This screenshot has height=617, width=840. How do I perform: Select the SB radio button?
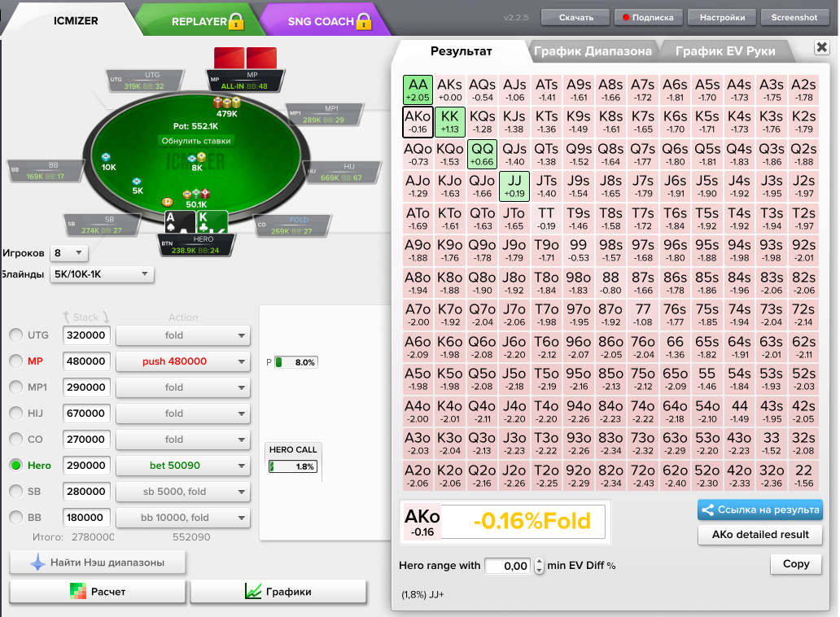pos(16,491)
